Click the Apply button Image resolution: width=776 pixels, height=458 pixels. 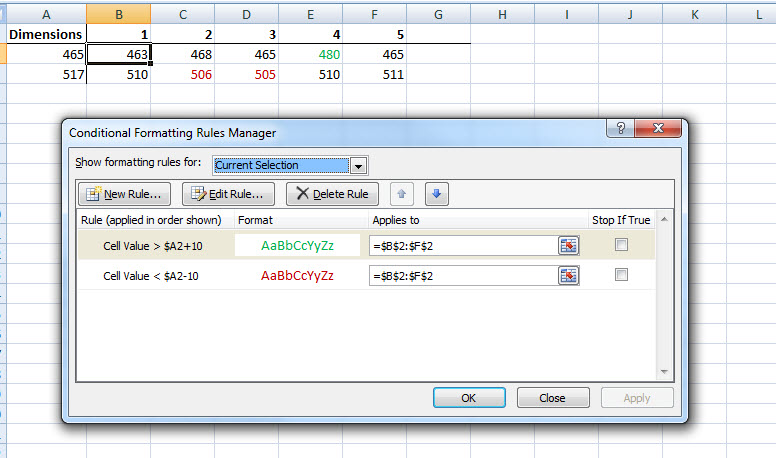637,398
